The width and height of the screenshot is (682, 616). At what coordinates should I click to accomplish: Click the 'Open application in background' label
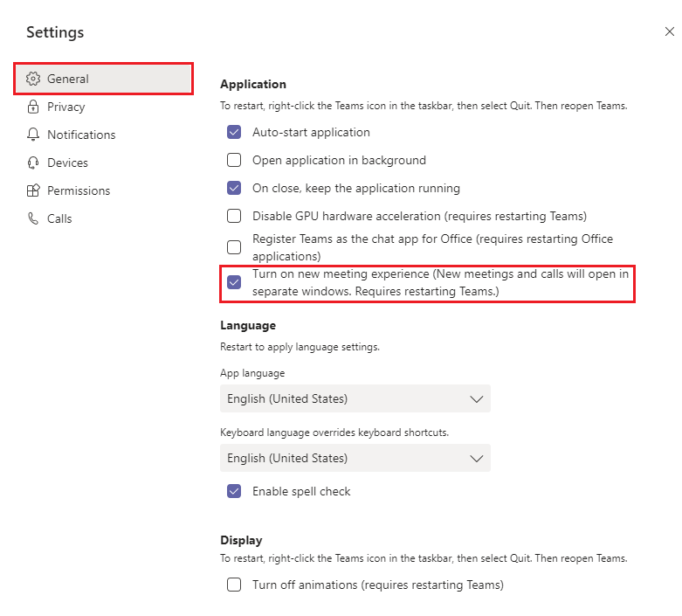coord(339,160)
